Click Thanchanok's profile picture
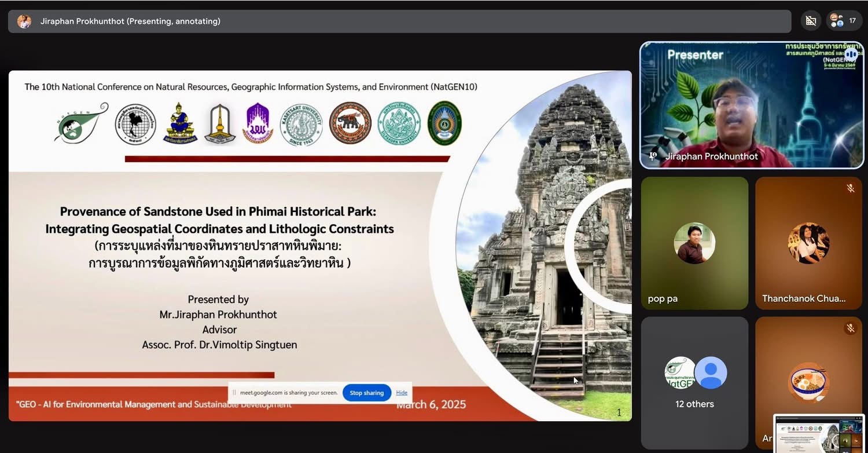868x453 pixels. pos(808,243)
